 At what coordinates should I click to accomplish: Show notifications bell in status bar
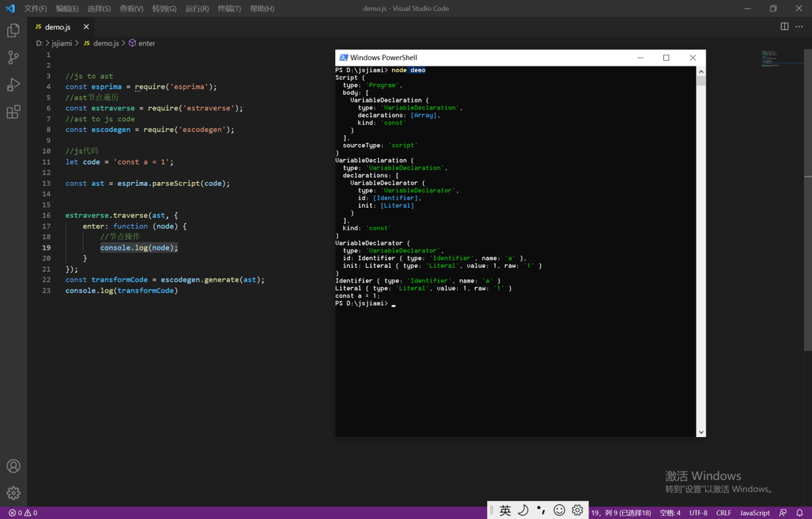click(x=799, y=513)
